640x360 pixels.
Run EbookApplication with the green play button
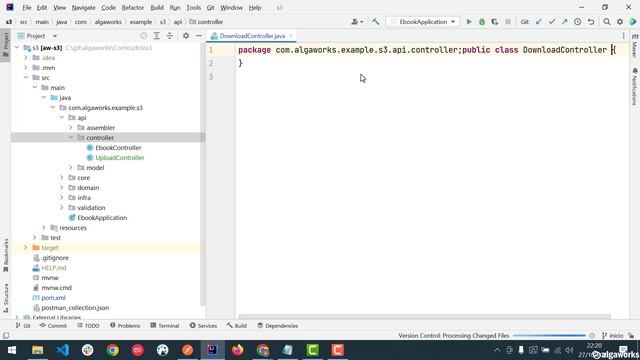pos(469,22)
